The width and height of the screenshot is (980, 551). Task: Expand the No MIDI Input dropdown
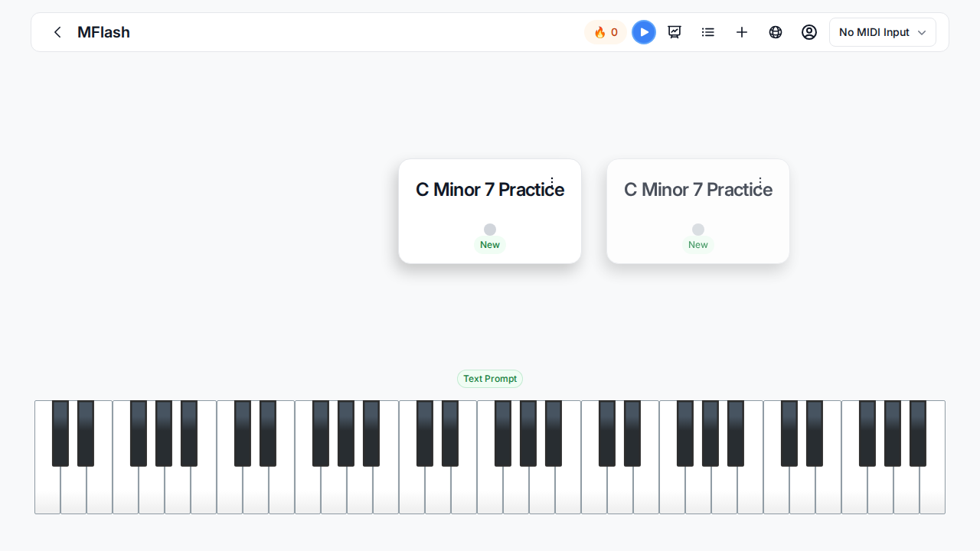(x=883, y=32)
